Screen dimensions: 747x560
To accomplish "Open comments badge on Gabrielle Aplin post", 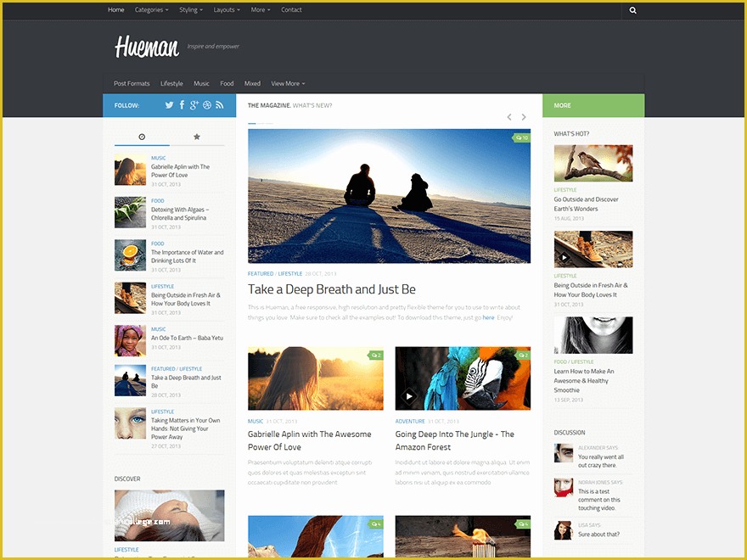I will click(x=375, y=356).
